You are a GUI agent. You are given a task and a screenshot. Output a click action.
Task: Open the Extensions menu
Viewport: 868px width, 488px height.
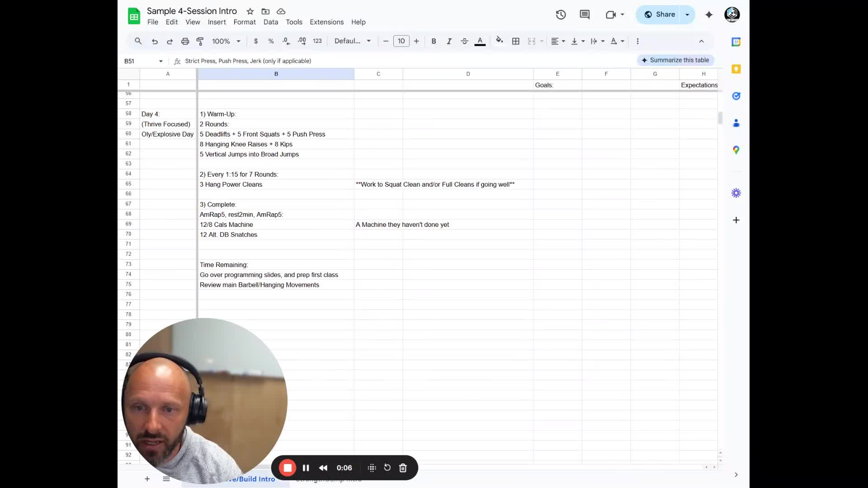click(x=326, y=22)
